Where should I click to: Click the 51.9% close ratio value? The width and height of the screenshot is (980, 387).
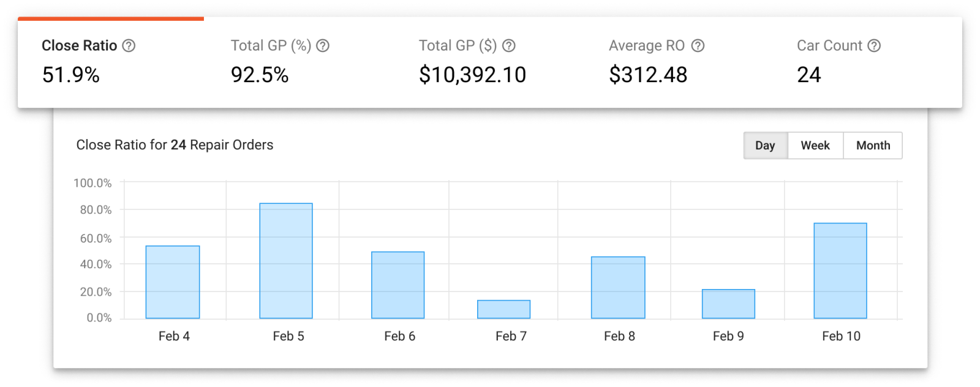[x=71, y=75]
